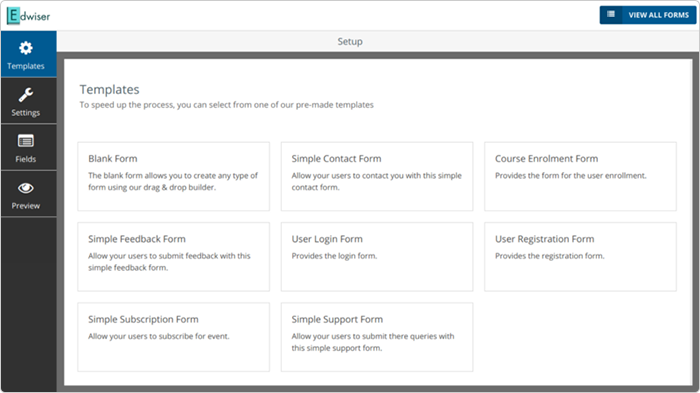Switch to the Preview tab label
The height and width of the screenshot is (393, 700).
pyautogui.click(x=26, y=206)
